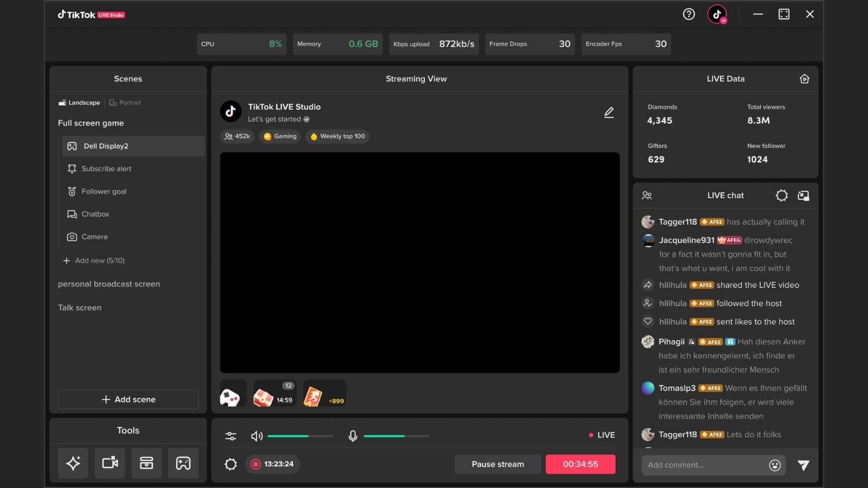Open the game controller tool in Tools
Image resolution: width=868 pixels, height=488 pixels.
pos(183,463)
